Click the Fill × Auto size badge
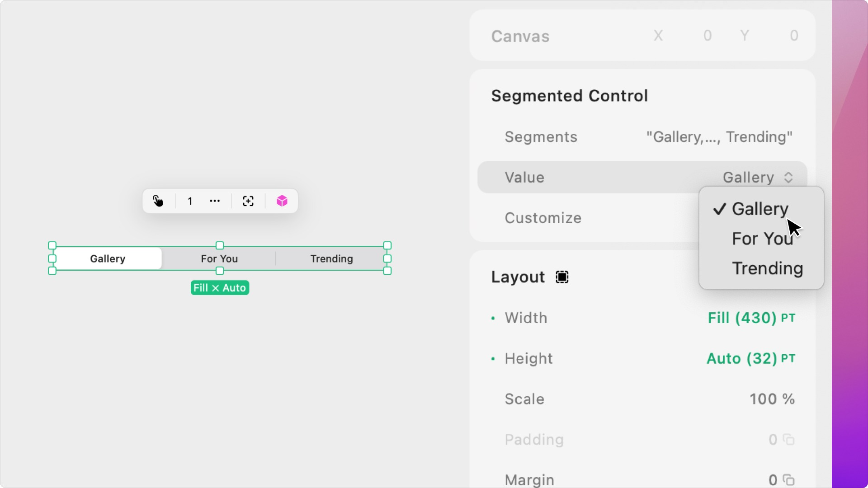This screenshot has height=488, width=868. (220, 288)
